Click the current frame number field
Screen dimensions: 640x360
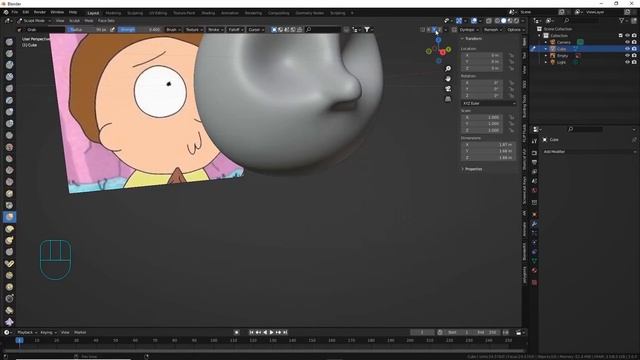point(422,333)
